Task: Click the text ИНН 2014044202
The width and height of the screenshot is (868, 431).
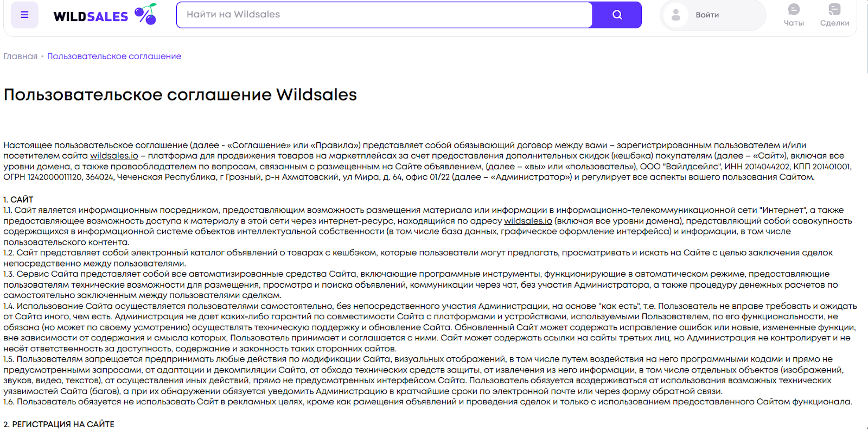Action: pos(756,167)
